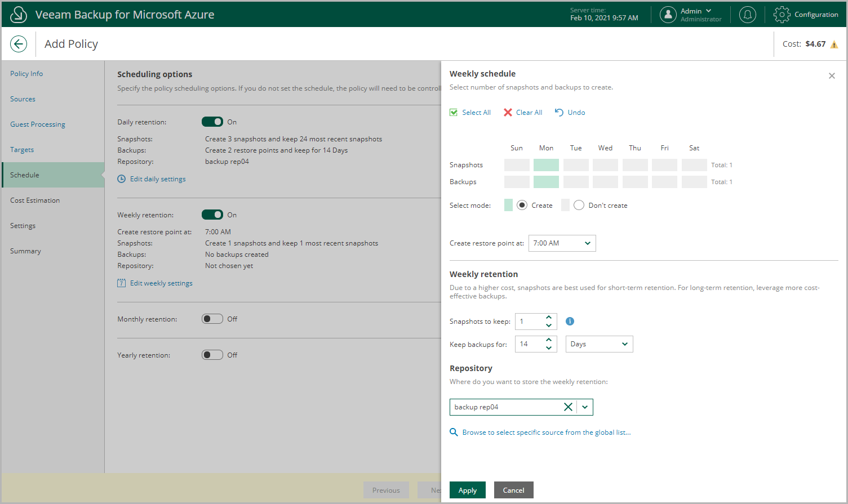The image size is (848, 504).
Task: Click the Don't create gray color swatch
Action: (565, 205)
